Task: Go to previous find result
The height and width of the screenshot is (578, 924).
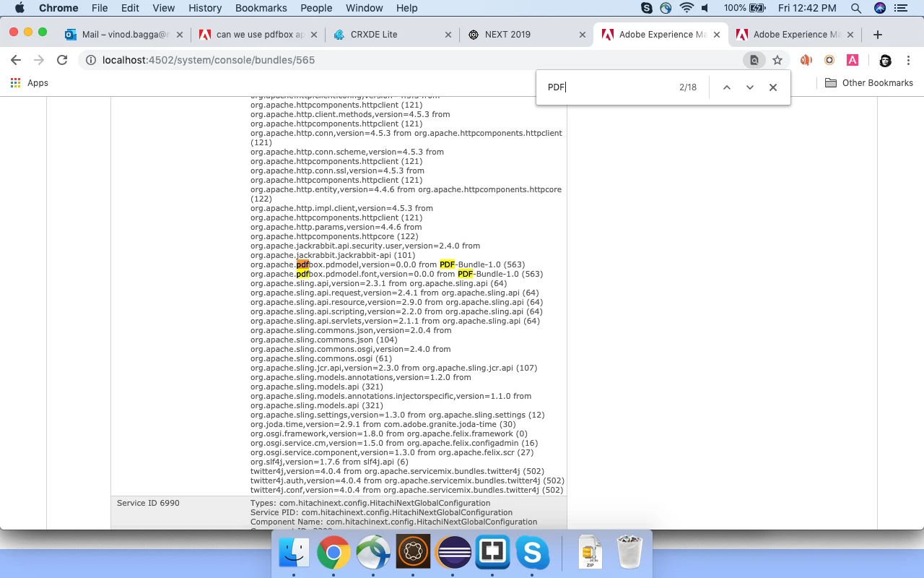Action: coord(727,87)
